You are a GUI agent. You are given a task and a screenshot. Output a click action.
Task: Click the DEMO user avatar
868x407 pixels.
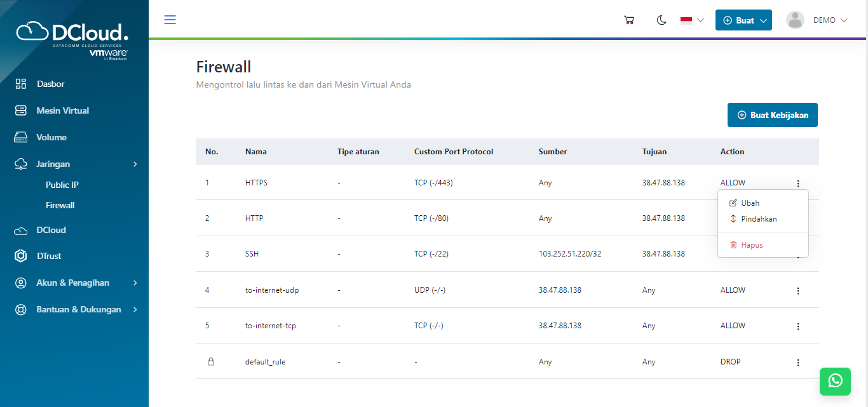point(795,20)
